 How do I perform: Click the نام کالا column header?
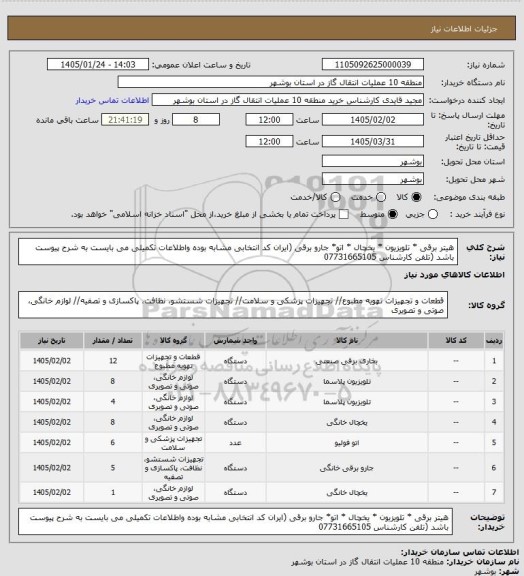tap(347, 341)
